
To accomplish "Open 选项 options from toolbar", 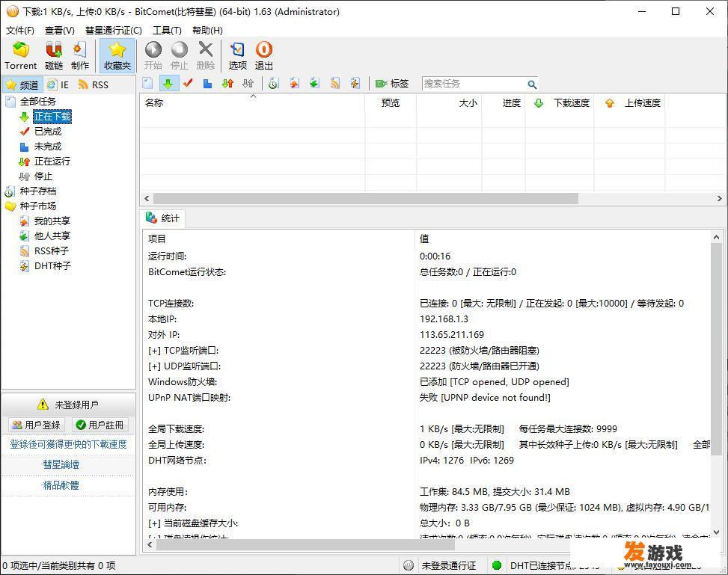I will [238, 55].
